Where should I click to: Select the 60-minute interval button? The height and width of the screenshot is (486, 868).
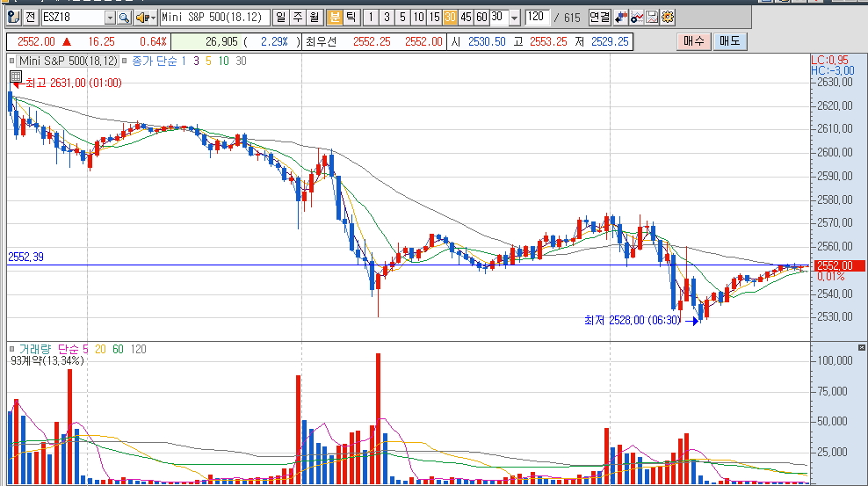tap(481, 17)
